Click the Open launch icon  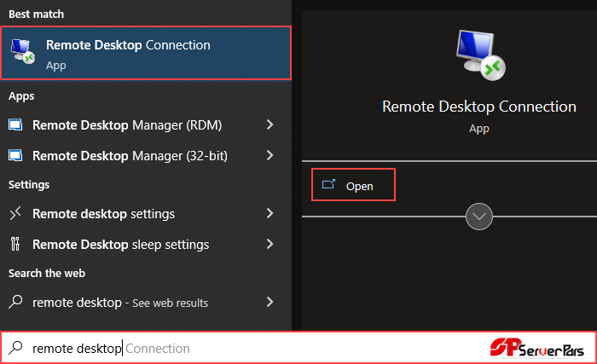point(328,185)
